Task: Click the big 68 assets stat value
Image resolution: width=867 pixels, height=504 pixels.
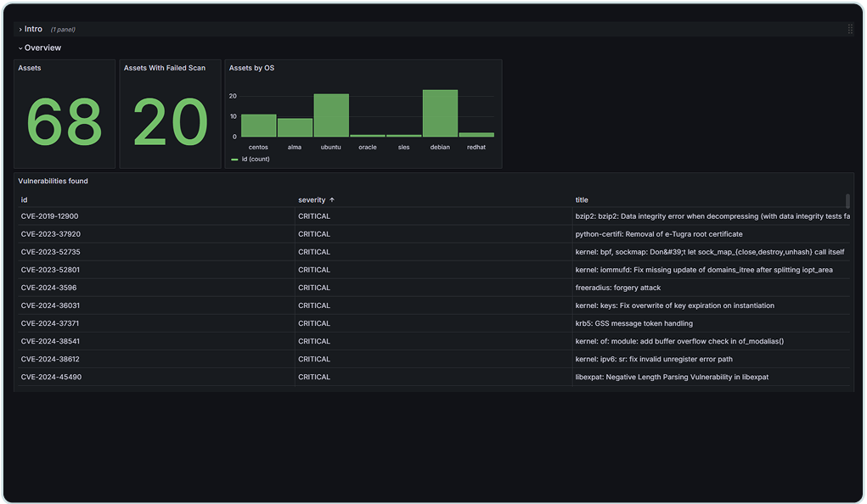Action: (65, 122)
